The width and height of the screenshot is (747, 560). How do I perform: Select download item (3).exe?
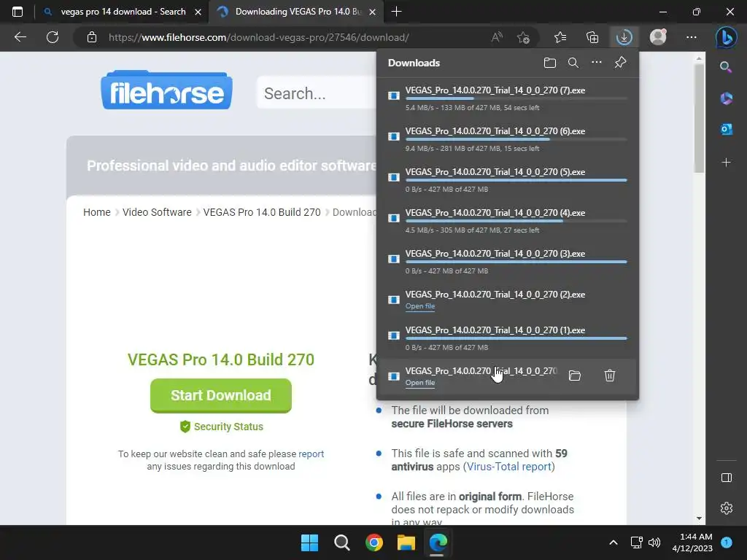pos(508,262)
